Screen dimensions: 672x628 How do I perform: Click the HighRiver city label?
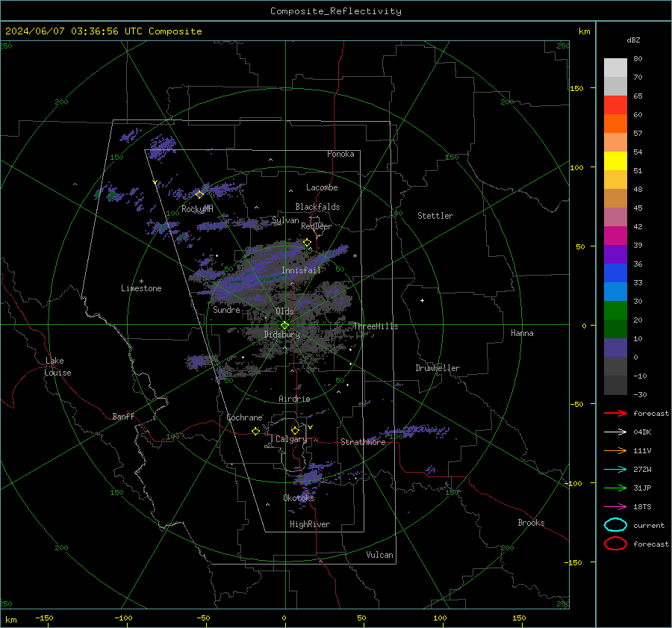tap(310, 524)
